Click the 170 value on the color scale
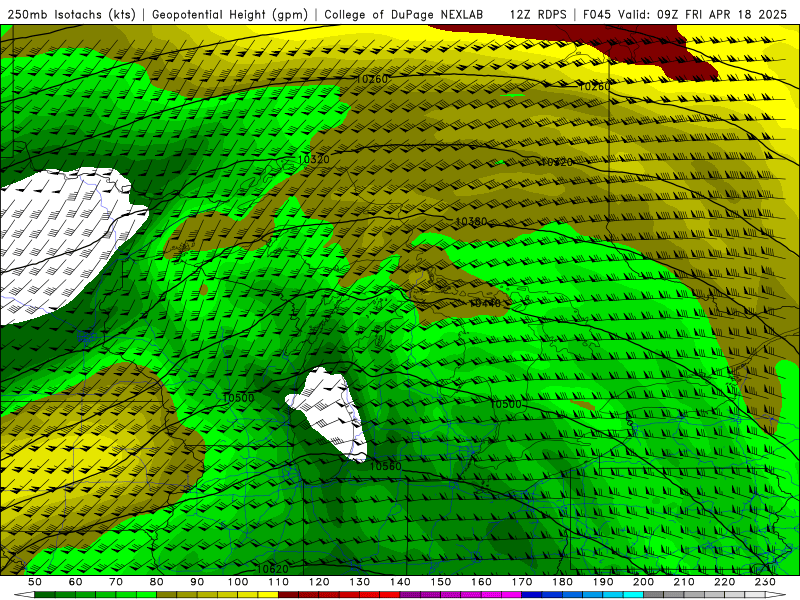 [522, 582]
